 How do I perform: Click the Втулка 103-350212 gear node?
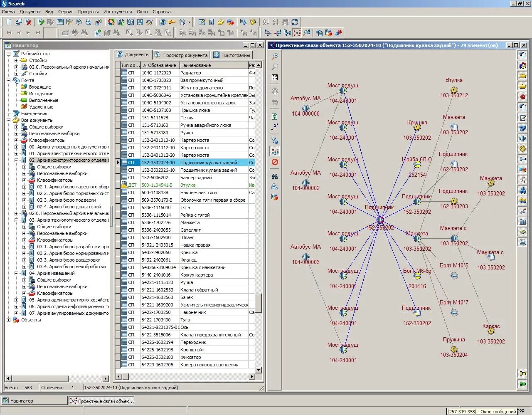(x=454, y=90)
